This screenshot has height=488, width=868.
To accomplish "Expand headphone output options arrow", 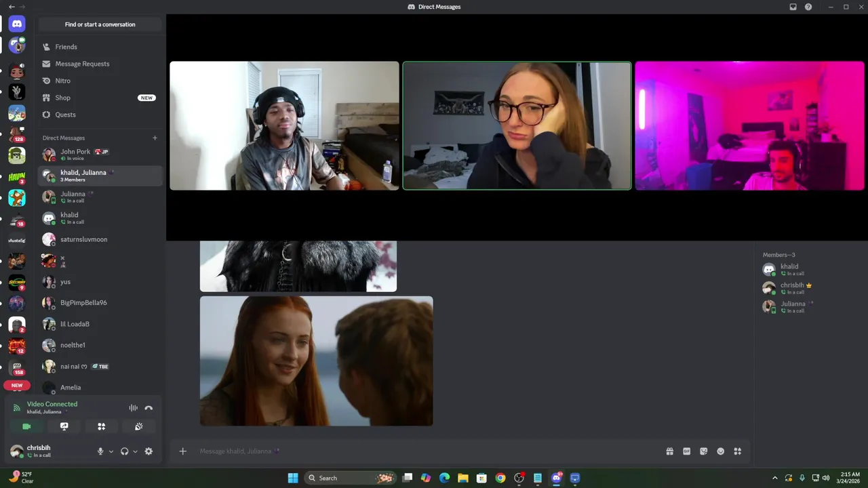I will (135, 451).
